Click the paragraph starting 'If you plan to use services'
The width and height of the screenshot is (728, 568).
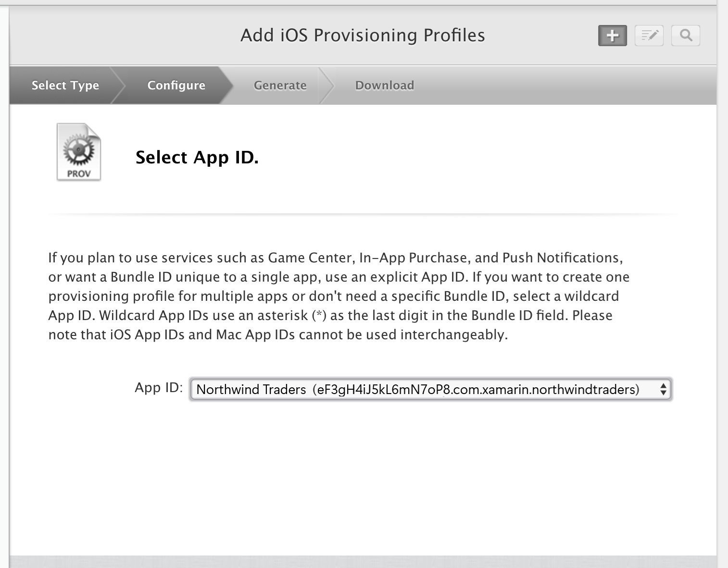click(x=339, y=296)
